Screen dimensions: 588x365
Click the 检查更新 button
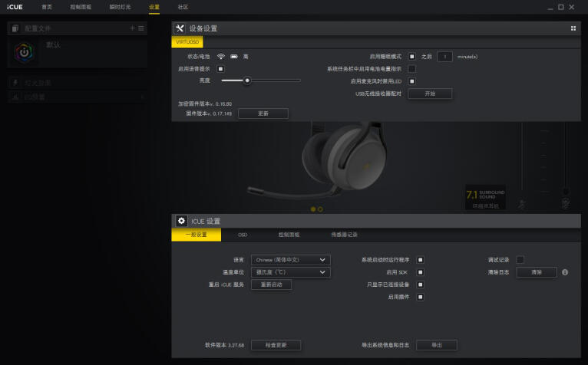(x=276, y=345)
